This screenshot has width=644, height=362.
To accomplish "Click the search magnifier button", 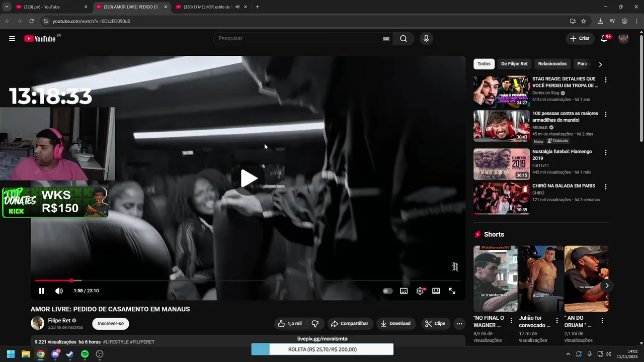I will 404,39.
